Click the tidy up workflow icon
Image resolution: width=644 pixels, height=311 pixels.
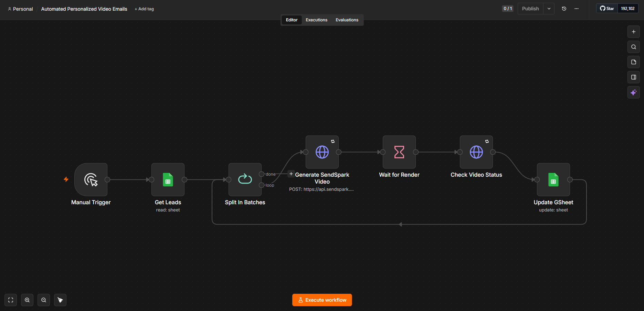[x=60, y=300]
